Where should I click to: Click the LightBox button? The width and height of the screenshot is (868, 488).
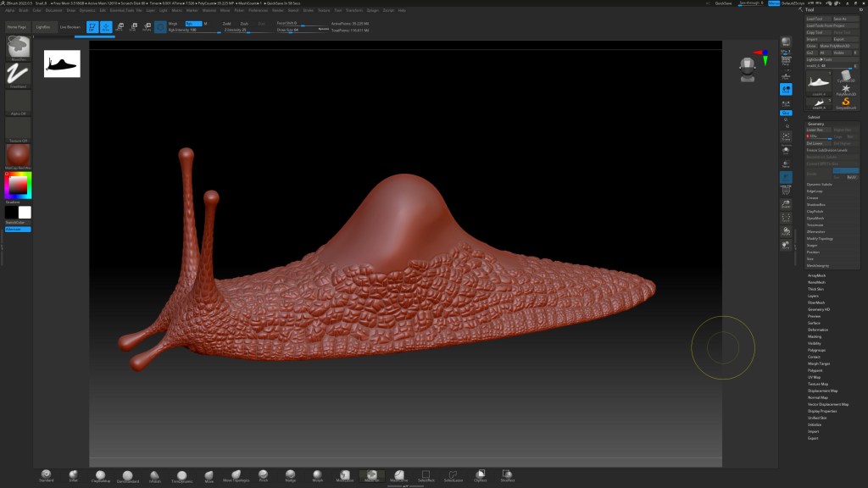[x=42, y=27]
